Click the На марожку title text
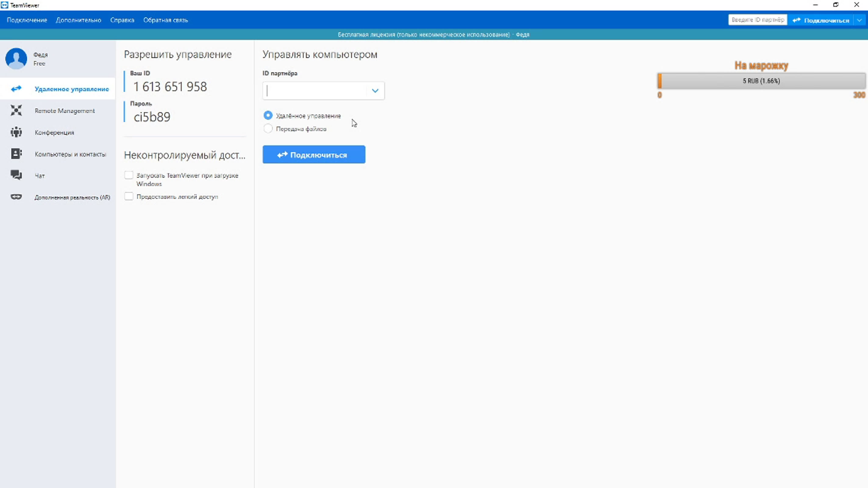Image resolution: width=868 pixels, height=488 pixels. click(x=761, y=65)
